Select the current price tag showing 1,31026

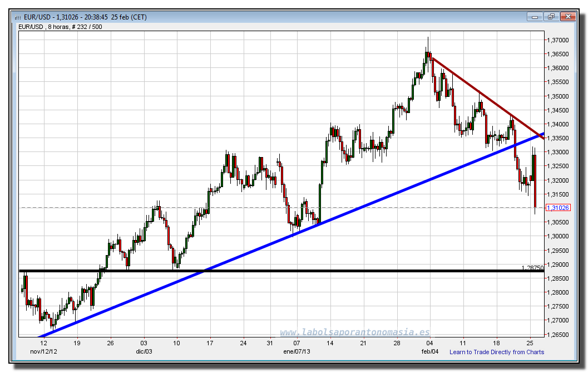tap(559, 207)
